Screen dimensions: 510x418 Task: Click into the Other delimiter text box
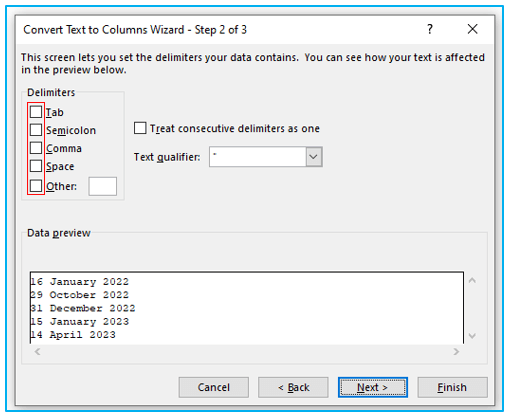(103, 186)
